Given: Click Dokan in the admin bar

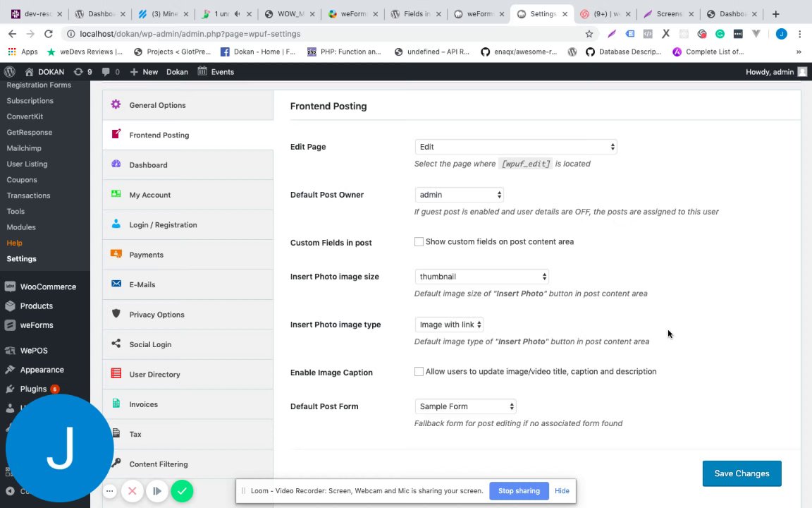Looking at the screenshot, I should 177,71.
